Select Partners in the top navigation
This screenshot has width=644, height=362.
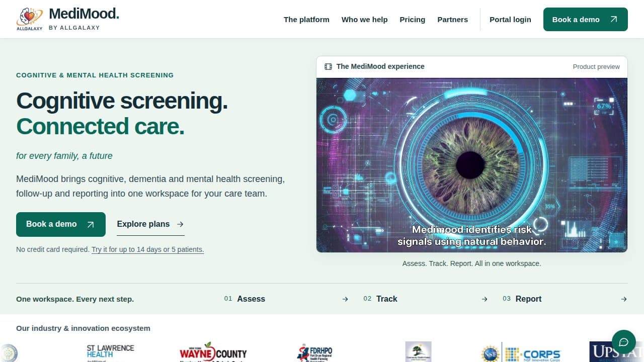click(453, 20)
